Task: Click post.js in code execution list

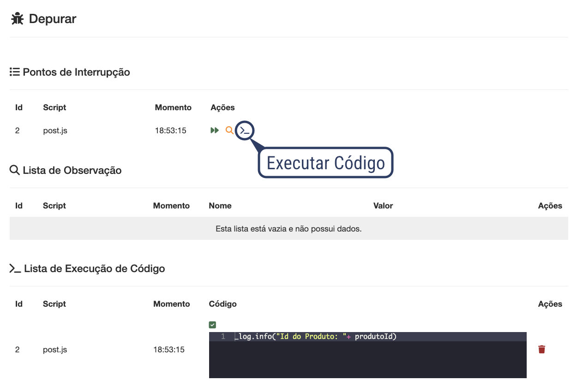Action: pos(55,350)
